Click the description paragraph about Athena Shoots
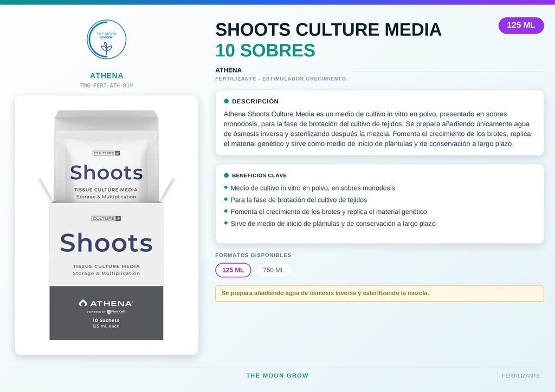Viewport: 555px width, 392px height. (x=377, y=129)
